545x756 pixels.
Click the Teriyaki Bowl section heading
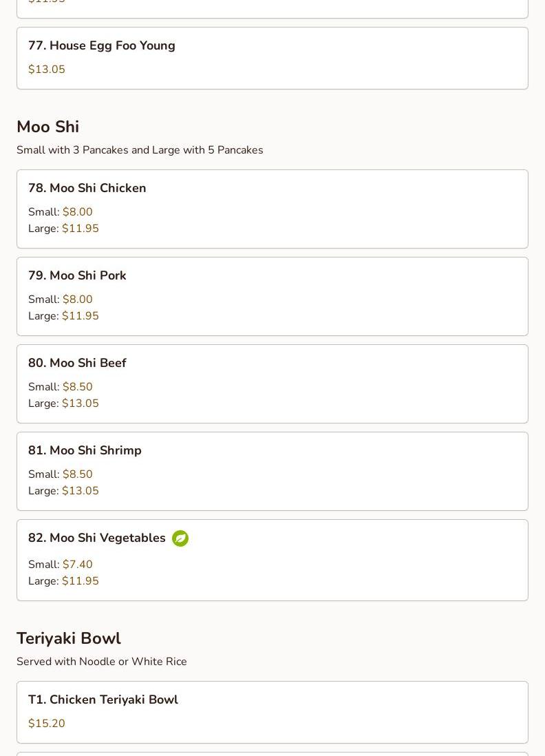tap(69, 638)
